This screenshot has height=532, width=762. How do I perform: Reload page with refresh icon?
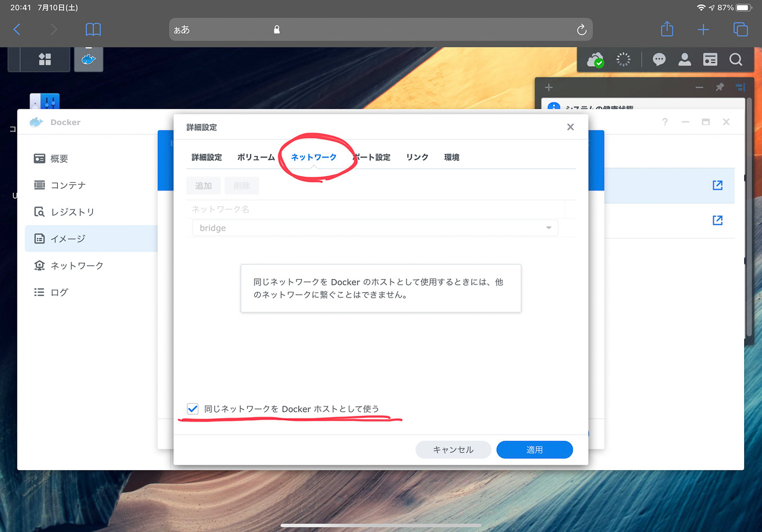[x=582, y=30]
